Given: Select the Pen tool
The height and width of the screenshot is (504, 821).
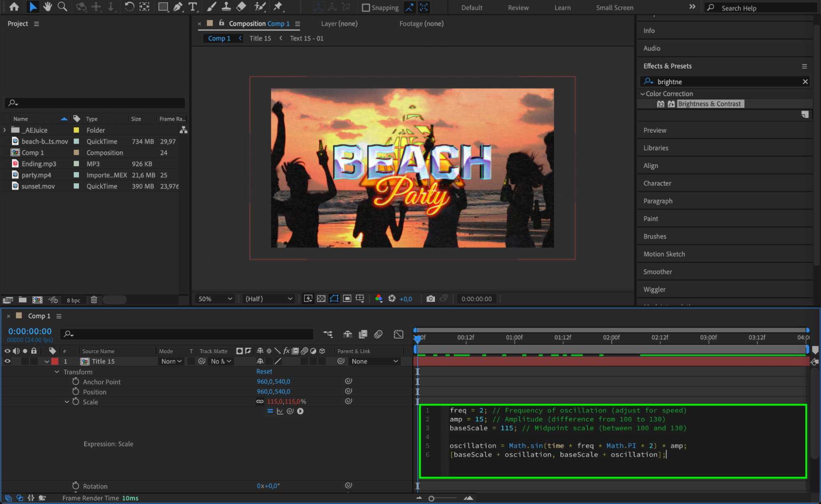Looking at the screenshot, I should (x=178, y=7).
